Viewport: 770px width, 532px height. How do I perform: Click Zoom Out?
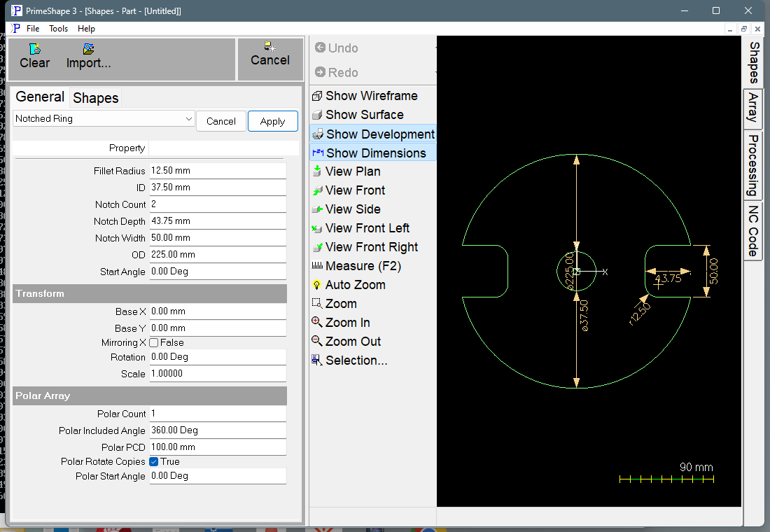click(347, 342)
